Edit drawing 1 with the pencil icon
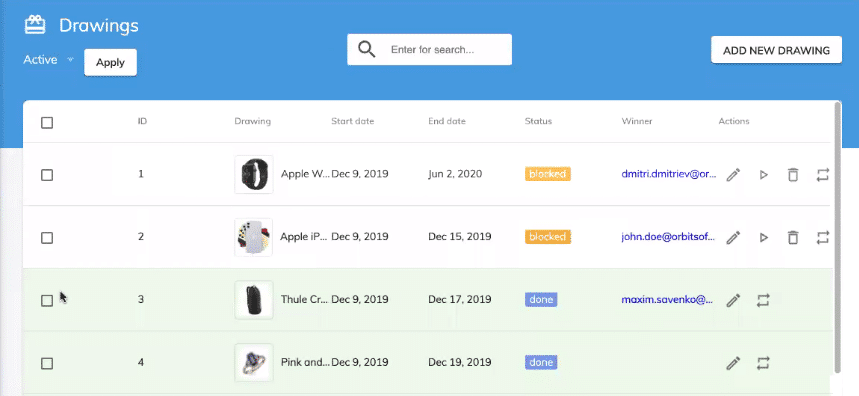This screenshot has width=859, height=396. (x=734, y=175)
